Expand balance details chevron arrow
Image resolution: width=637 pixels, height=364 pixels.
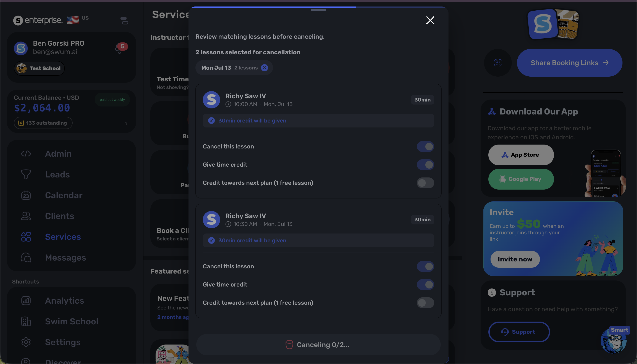click(126, 124)
